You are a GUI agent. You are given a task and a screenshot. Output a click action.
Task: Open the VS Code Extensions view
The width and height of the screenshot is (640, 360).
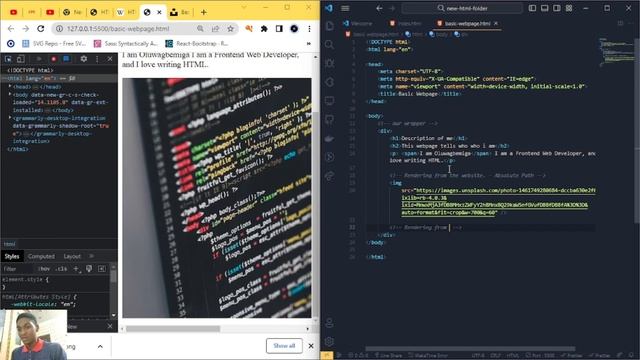coord(329,82)
